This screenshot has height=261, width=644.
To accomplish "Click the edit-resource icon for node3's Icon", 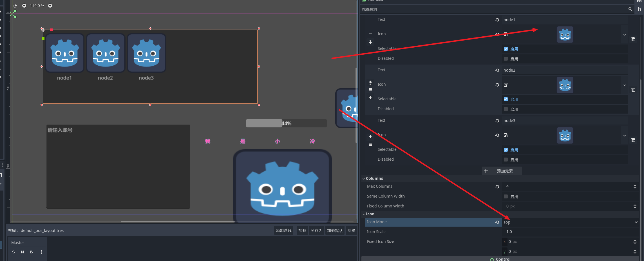I will pos(506,135).
